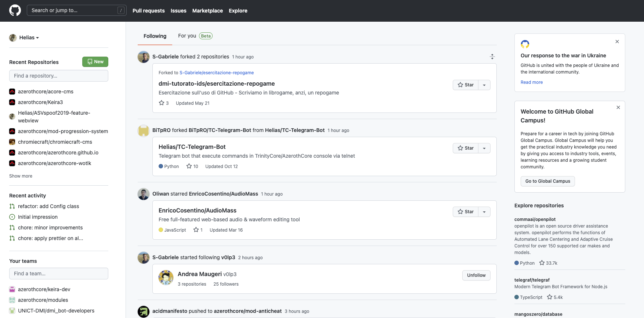The height and width of the screenshot is (318, 644).
Task: Click azerothcore/acore-cms repository icon
Action: click(x=12, y=92)
